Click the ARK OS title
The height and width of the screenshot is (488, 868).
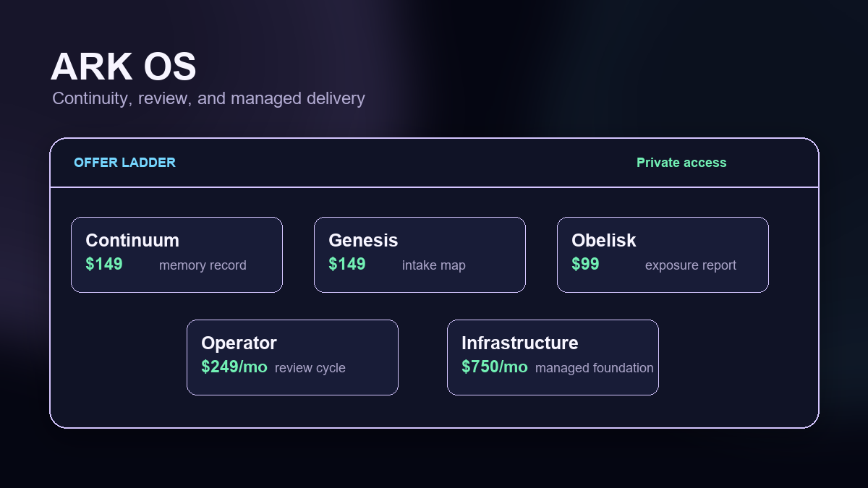pos(124,67)
